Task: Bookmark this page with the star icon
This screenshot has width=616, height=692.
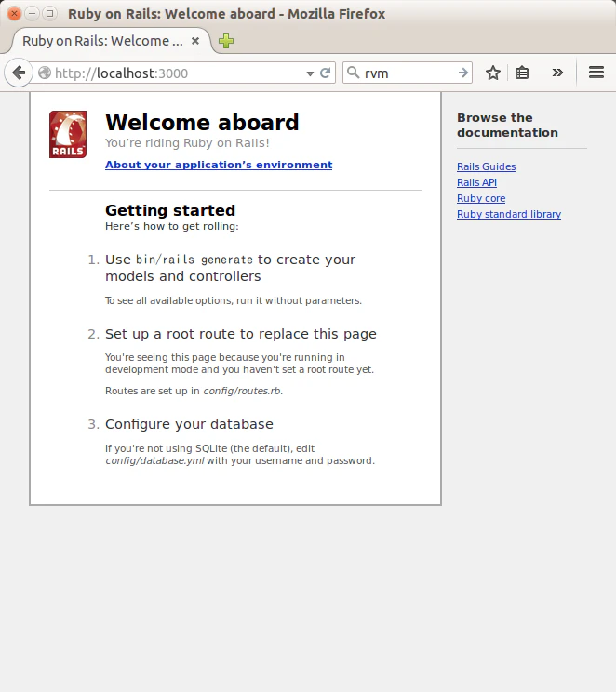Action: coord(493,73)
